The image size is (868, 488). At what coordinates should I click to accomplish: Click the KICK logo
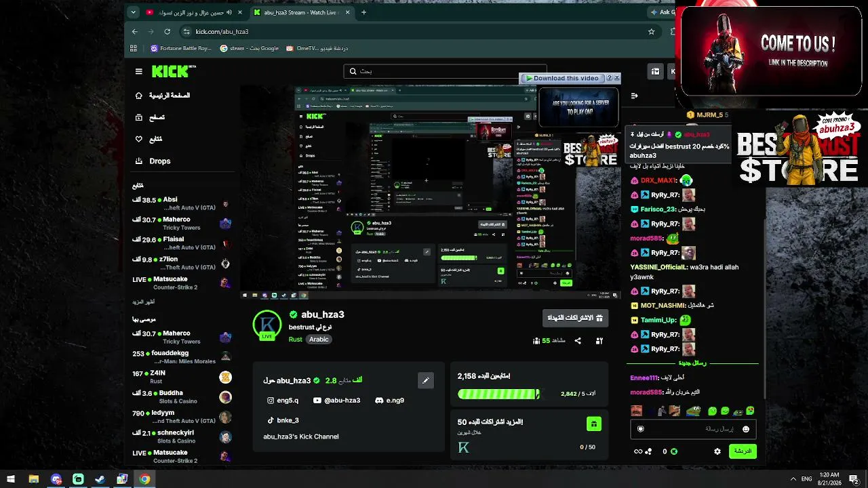173,71
